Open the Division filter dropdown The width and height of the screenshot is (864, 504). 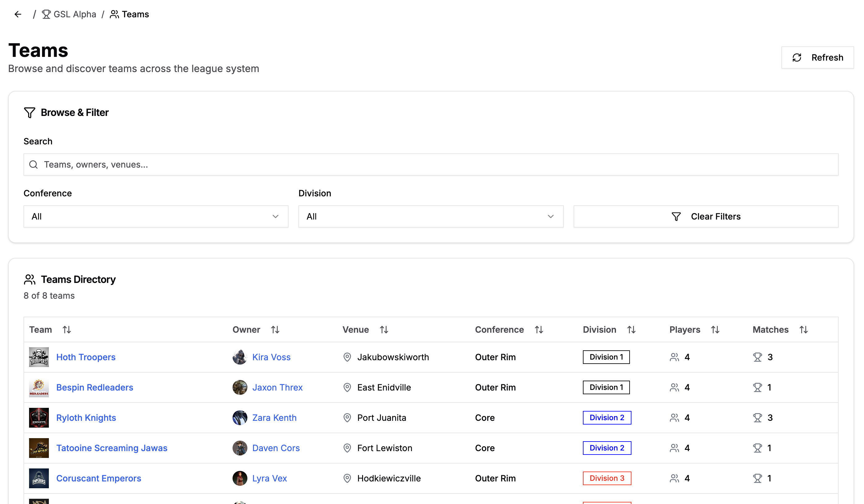(430, 216)
